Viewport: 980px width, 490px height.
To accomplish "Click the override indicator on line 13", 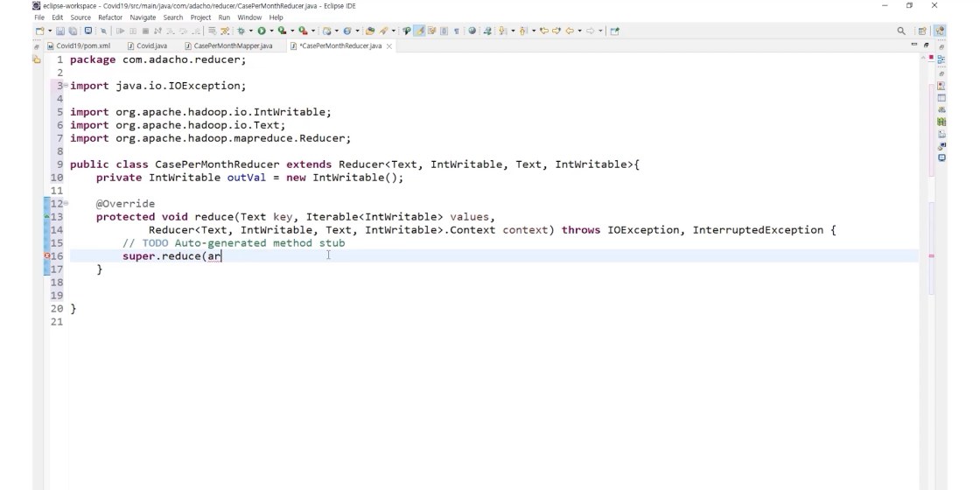I will click(47, 216).
